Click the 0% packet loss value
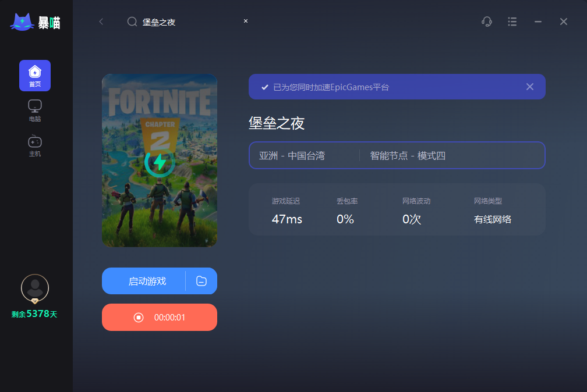The height and width of the screenshot is (392, 587). pyautogui.click(x=345, y=219)
